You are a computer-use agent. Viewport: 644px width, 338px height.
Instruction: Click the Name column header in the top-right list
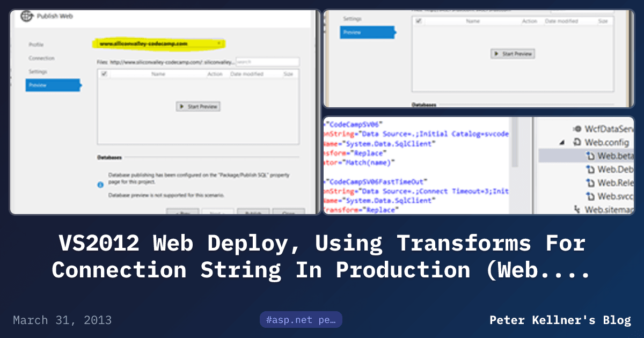tap(473, 21)
